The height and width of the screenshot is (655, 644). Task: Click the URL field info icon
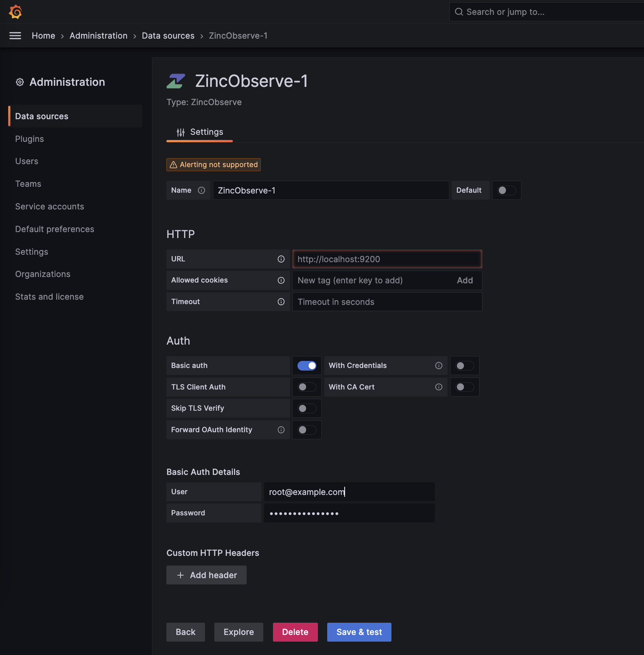(x=281, y=259)
